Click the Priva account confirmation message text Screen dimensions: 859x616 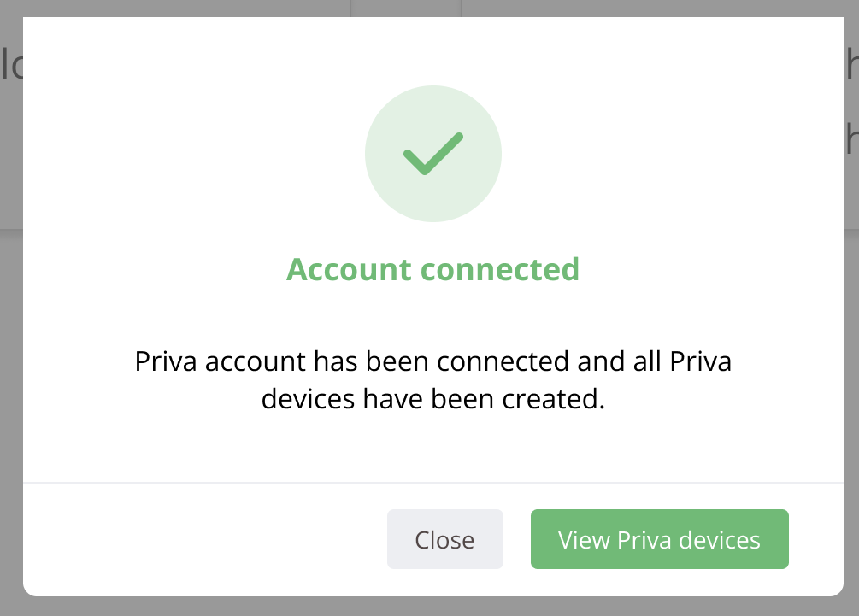[x=432, y=380]
